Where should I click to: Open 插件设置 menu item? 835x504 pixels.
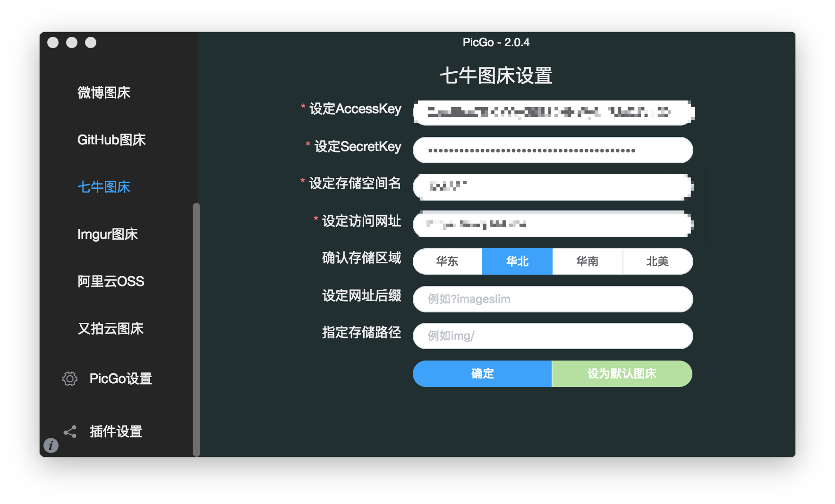point(116,431)
